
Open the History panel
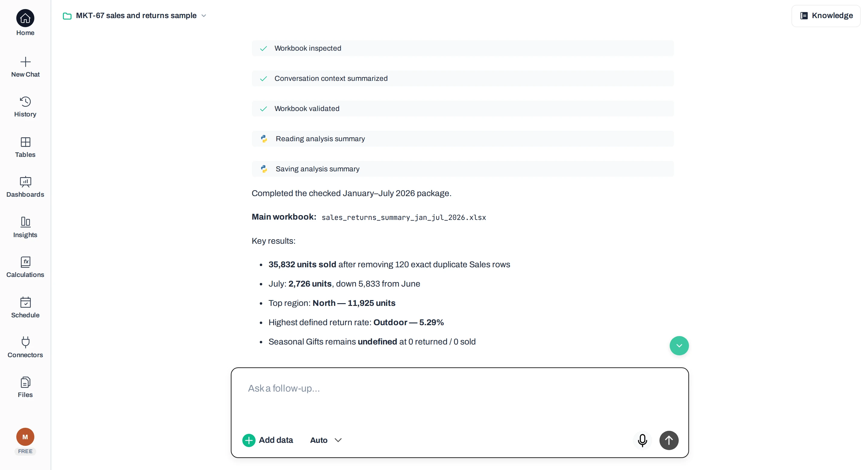(25, 107)
